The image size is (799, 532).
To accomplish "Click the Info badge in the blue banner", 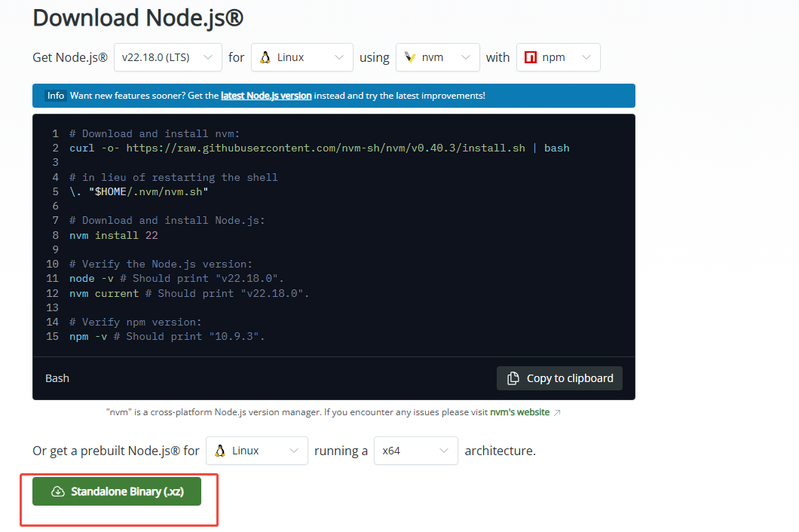I will tap(56, 96).
